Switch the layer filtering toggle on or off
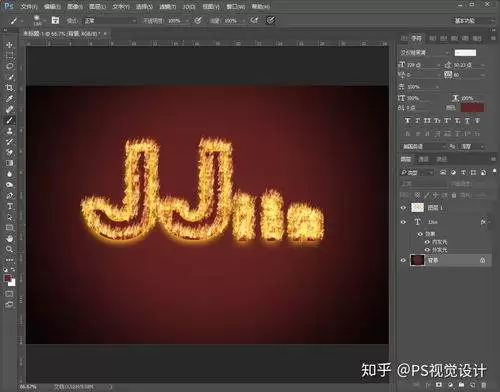 pos(494,172)
